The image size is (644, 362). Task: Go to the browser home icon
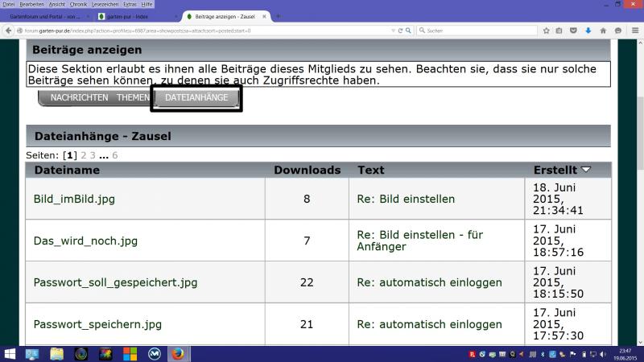point(602,31)
